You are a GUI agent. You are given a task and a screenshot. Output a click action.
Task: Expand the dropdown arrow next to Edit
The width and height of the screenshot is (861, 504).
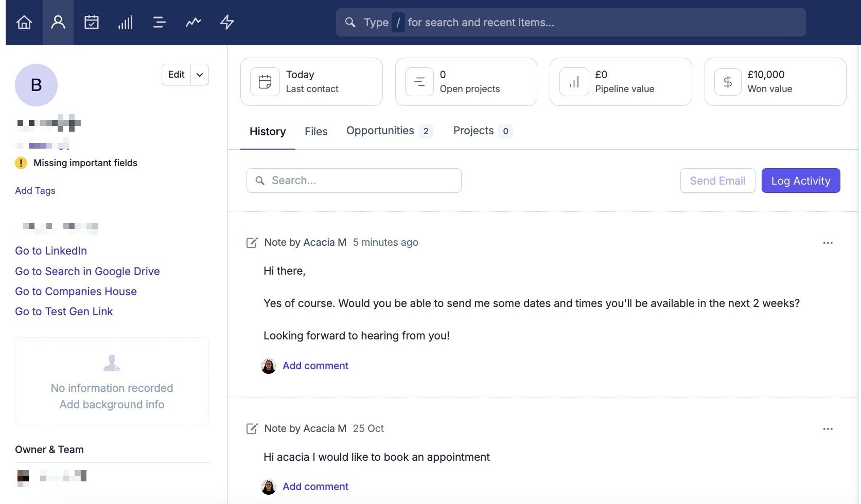pyautogui.click(x=200, y=75)
